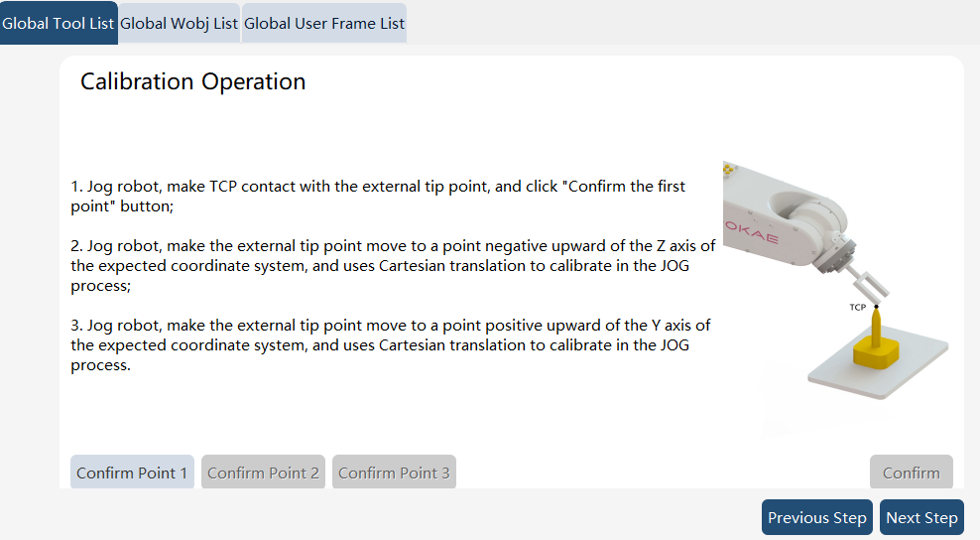Click the yellow block under the tip pin

click(876, 355)
